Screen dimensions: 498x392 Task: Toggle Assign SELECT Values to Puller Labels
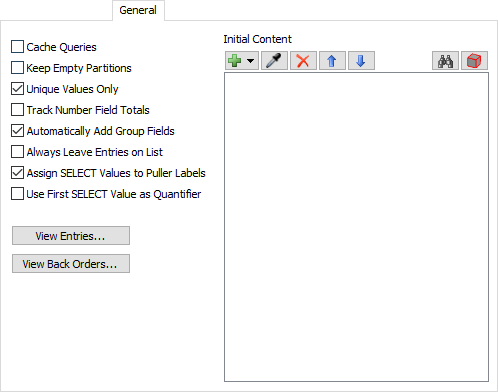pyautogui.click(x=17, y=173)
